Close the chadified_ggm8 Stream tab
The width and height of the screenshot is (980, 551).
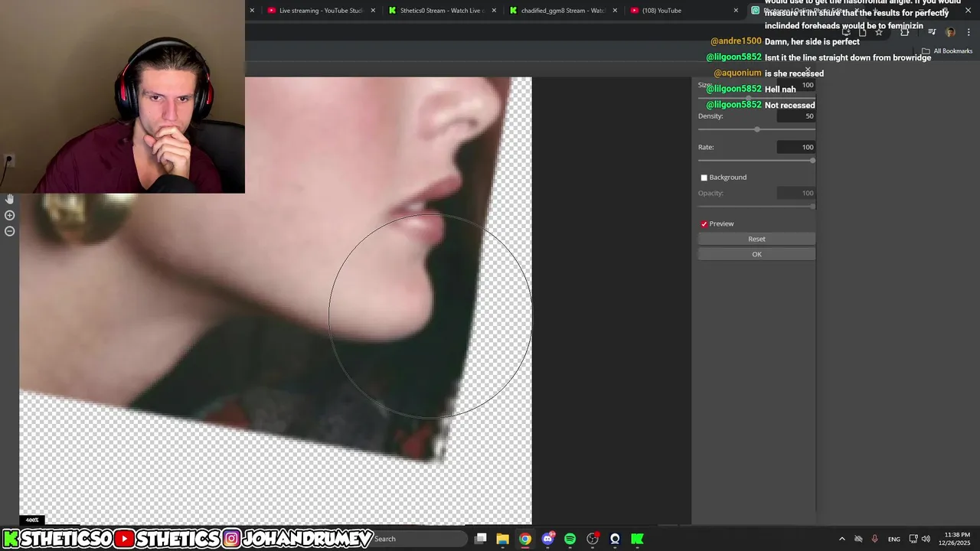(615, 11)
